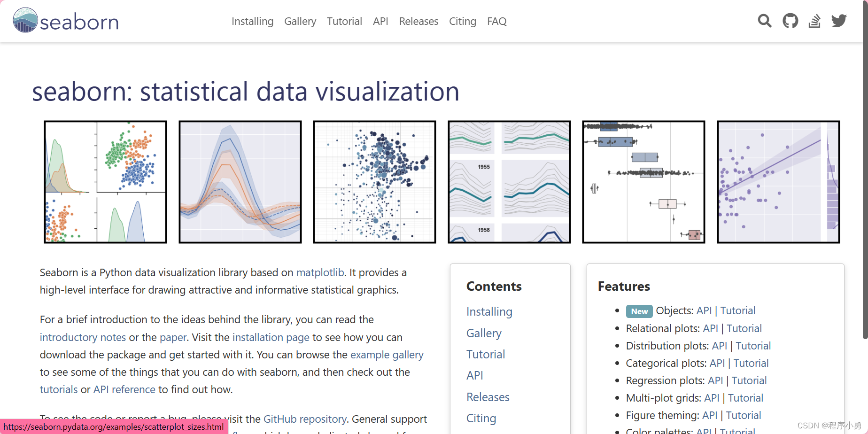Open the example gallery link

(x=387, y=355)
